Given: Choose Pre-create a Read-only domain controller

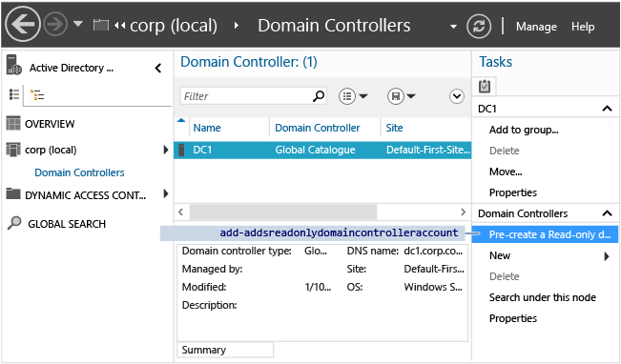Looking at the screenshot, I should pyautogui.click(x=545, y=234).
